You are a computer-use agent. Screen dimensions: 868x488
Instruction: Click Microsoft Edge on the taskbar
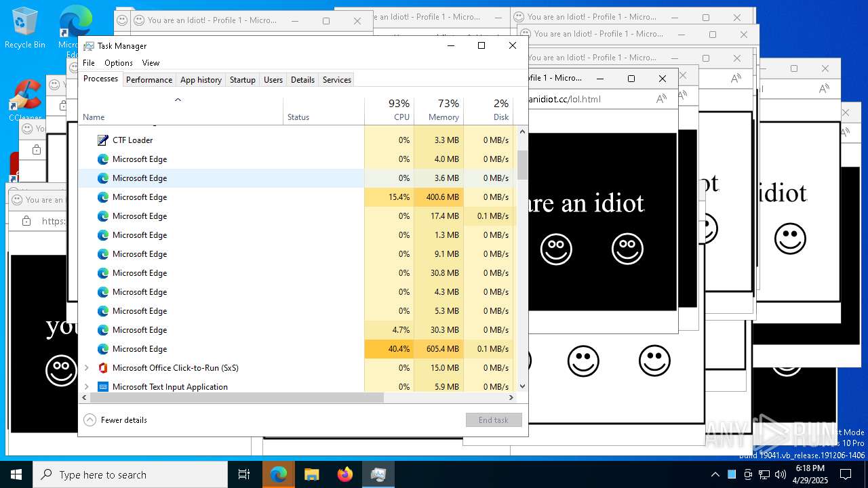(279, 474)
